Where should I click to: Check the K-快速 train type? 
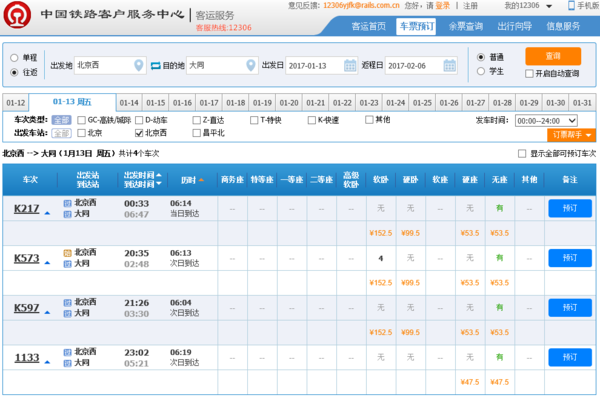click(311, 120)
